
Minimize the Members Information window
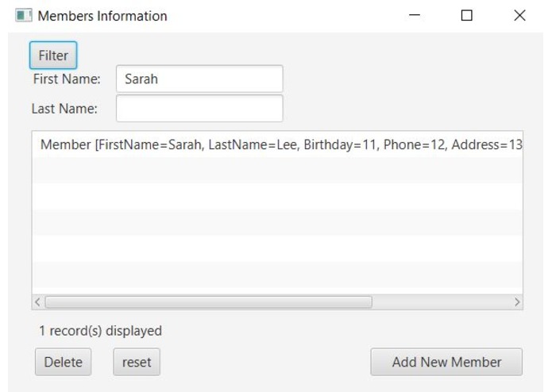click(x=415, y=15)
